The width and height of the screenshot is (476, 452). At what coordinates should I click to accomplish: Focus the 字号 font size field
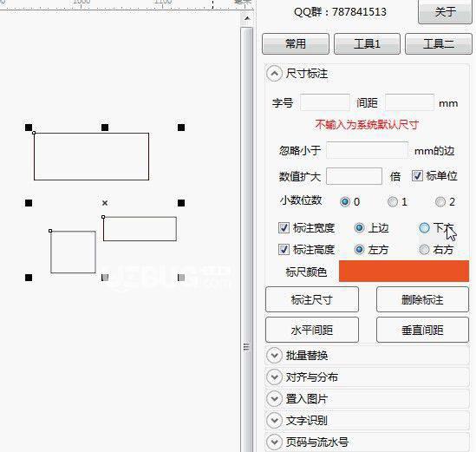coord(325,102)
